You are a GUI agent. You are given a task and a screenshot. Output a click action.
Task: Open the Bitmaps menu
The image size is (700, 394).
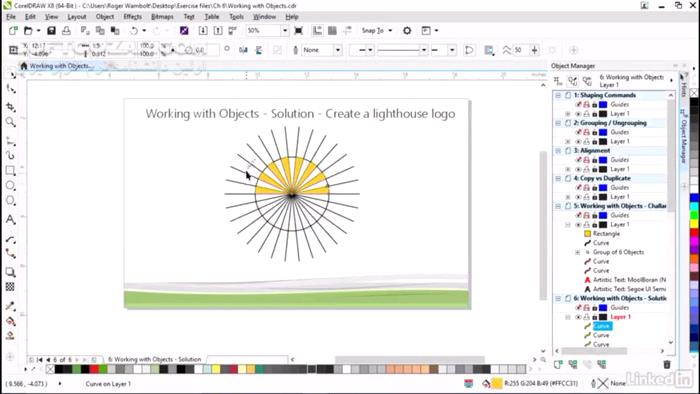tap(162, 17)
